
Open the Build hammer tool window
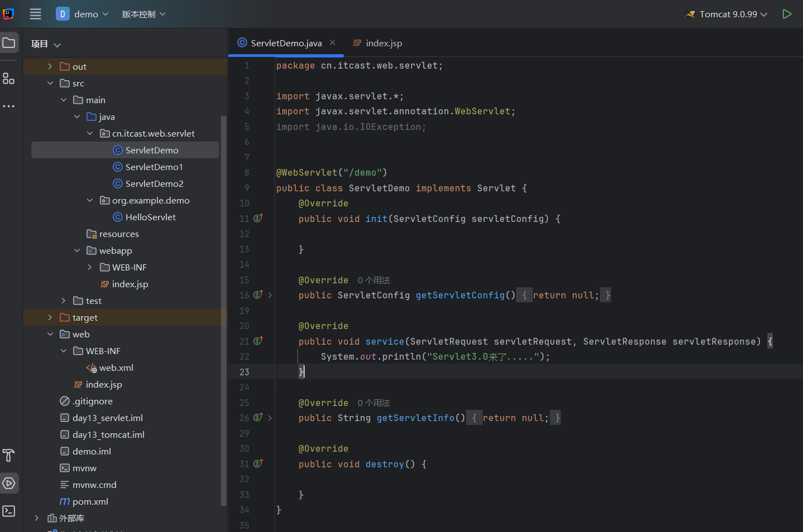[9, 455]
